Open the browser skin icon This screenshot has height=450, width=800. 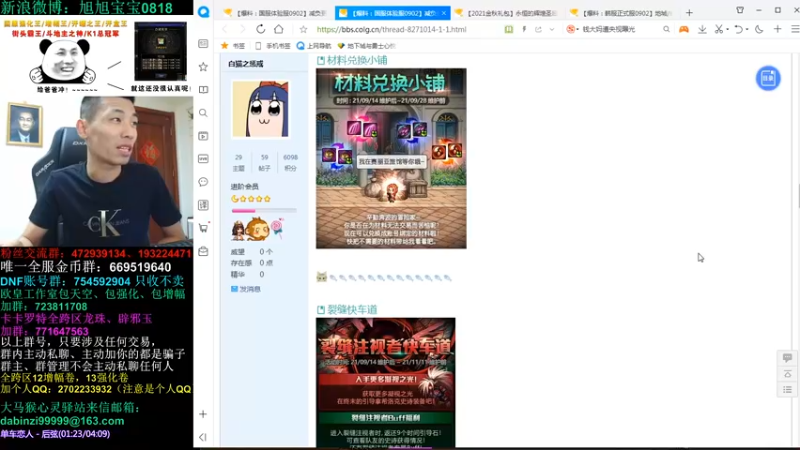[x=740, y=10]
